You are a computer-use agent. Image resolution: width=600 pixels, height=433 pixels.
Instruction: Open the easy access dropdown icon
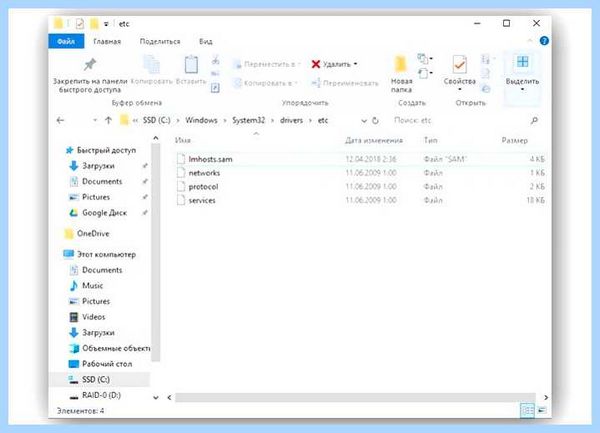click(x=425, y=73)
